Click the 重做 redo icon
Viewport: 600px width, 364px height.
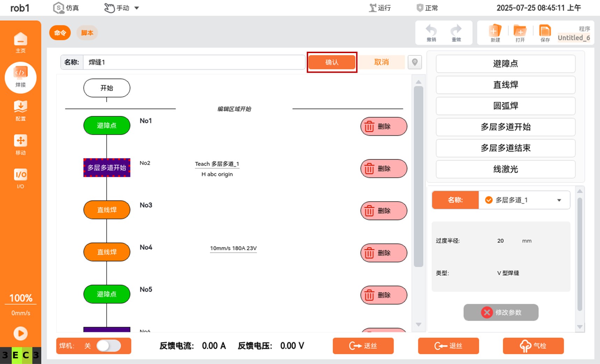point(456,33)
